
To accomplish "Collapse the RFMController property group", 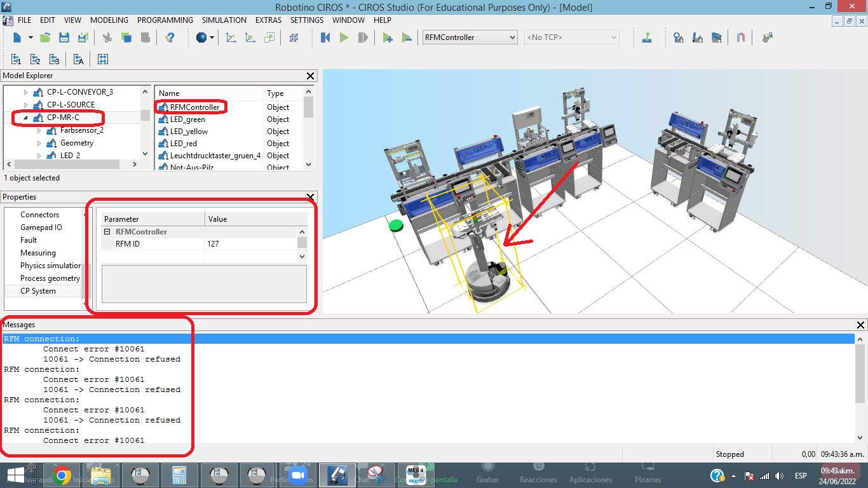I will [107, 232].
